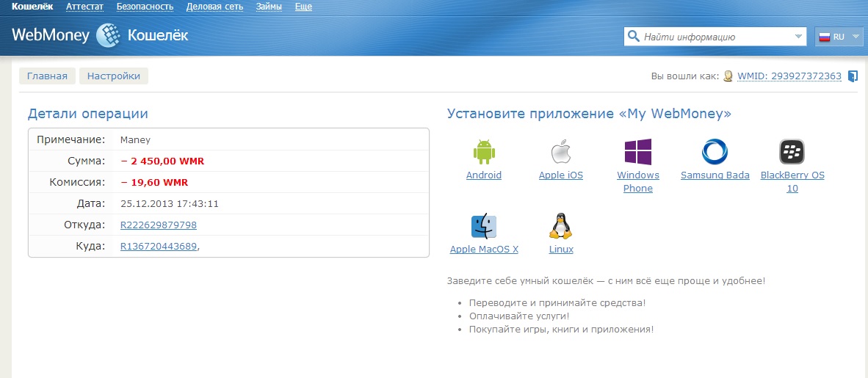Click the Вы вошли как: label
Screen dimensions: 868x378
[685, 76]
